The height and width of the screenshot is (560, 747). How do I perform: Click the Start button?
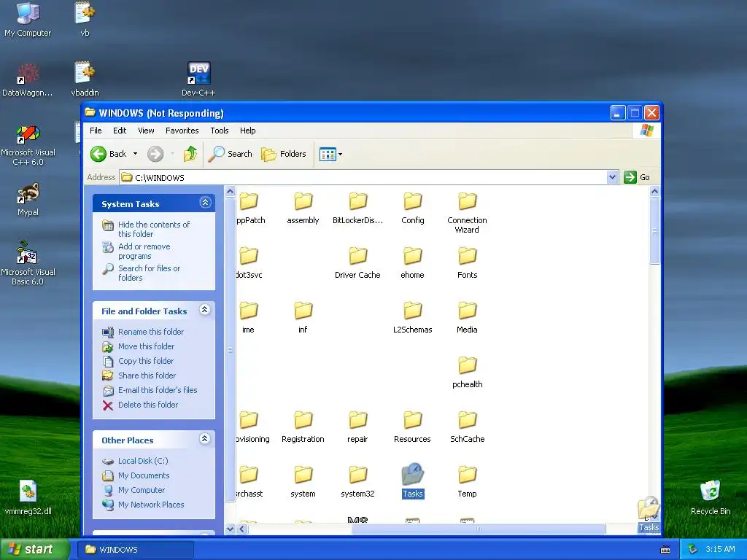(35, 549)
